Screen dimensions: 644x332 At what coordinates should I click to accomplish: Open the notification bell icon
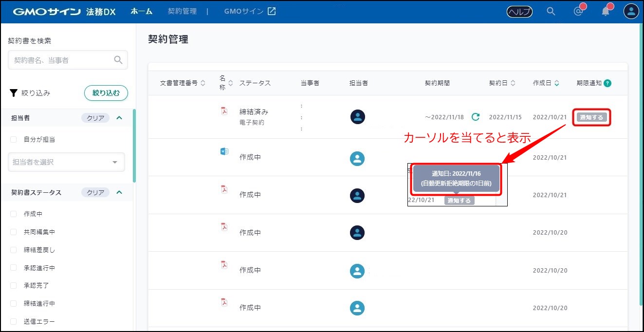pyautogui.click(x=606, y=12)
